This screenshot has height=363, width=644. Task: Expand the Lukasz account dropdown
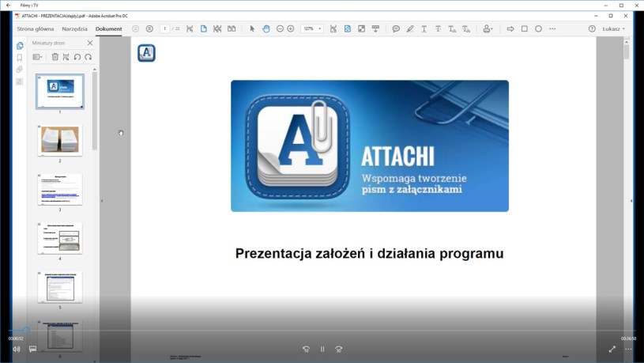click(613, 28)
